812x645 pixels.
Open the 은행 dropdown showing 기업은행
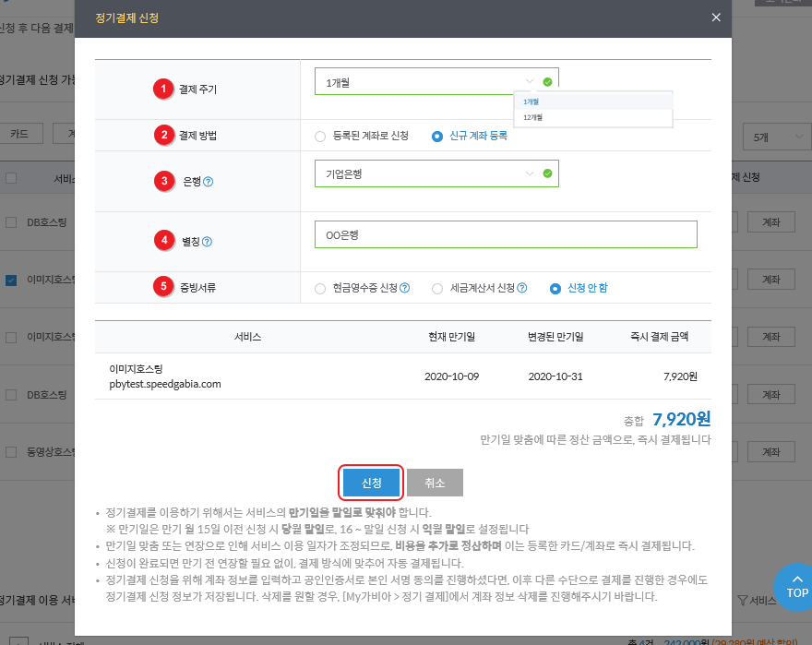click(x=436, y=173)
